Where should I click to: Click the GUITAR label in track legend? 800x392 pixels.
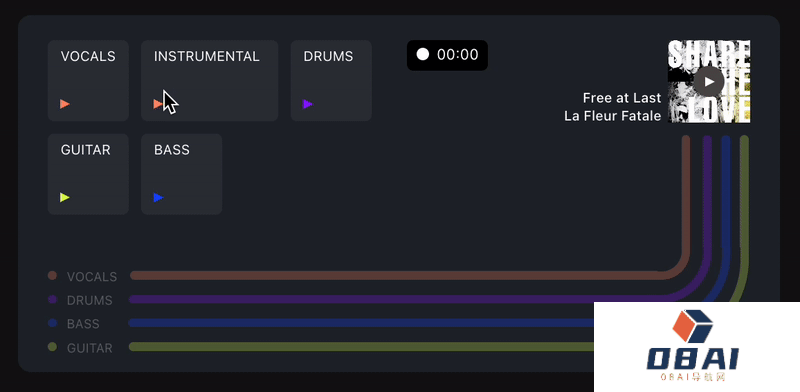pyautogui.click(x=90, y=348)
